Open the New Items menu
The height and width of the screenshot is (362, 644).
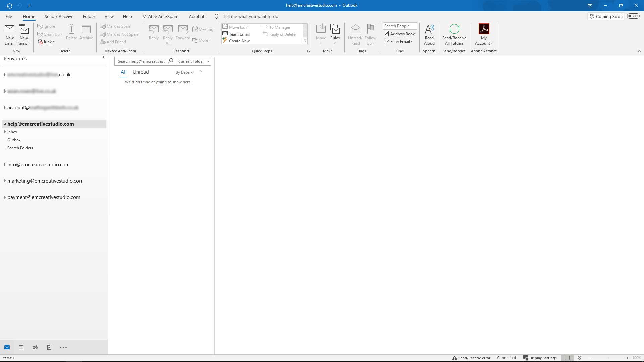tap(24, 35)
